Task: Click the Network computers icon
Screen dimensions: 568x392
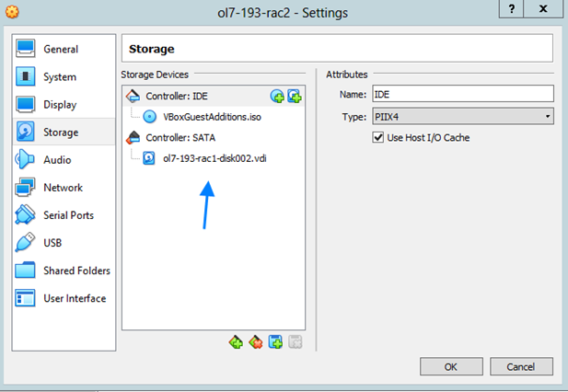Action: [x=25, y=187]
